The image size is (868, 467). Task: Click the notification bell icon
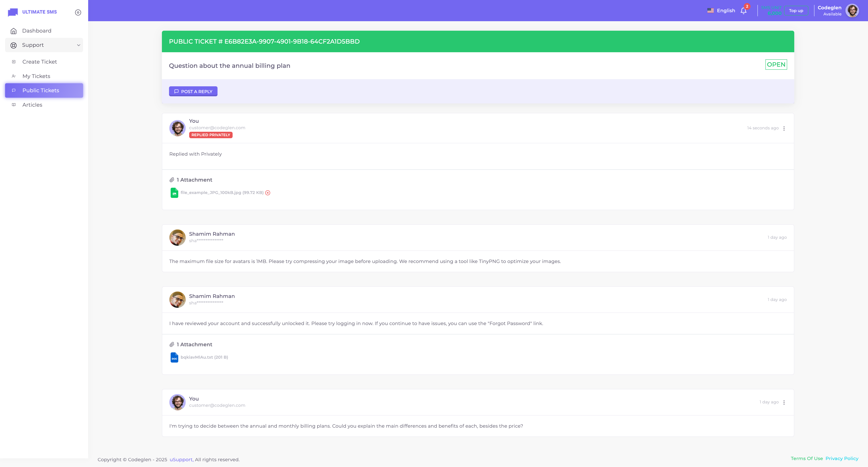pos(743,11)
